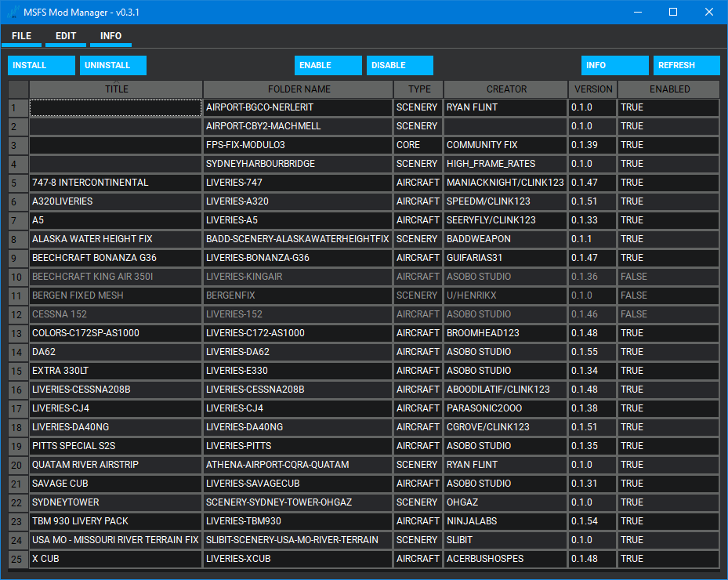Maximize the MSFS Mod Manager window

pyautogui.click(x=672, y=12)
